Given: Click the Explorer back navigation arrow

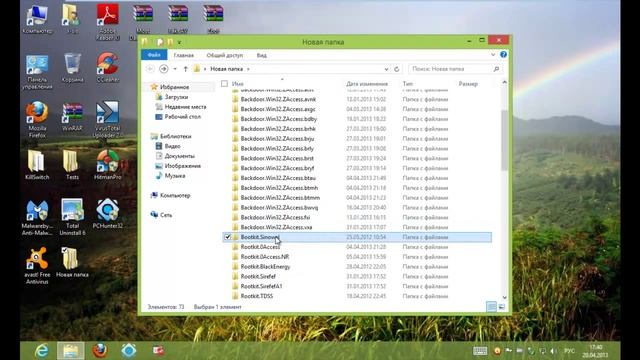Looking at the screenshot, I should (150, 69).
